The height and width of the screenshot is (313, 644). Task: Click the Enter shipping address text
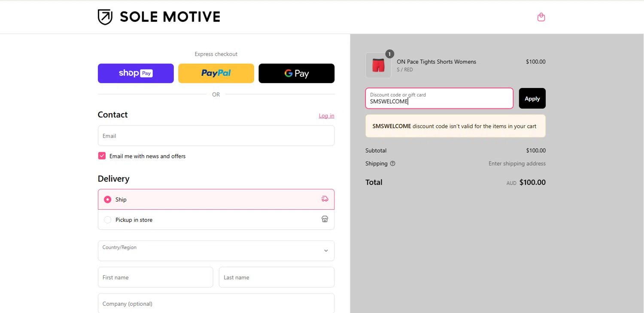point(517,163)
